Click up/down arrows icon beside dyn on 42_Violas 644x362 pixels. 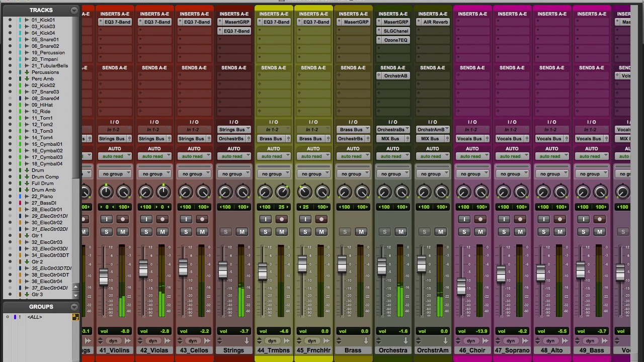point(140,341)
